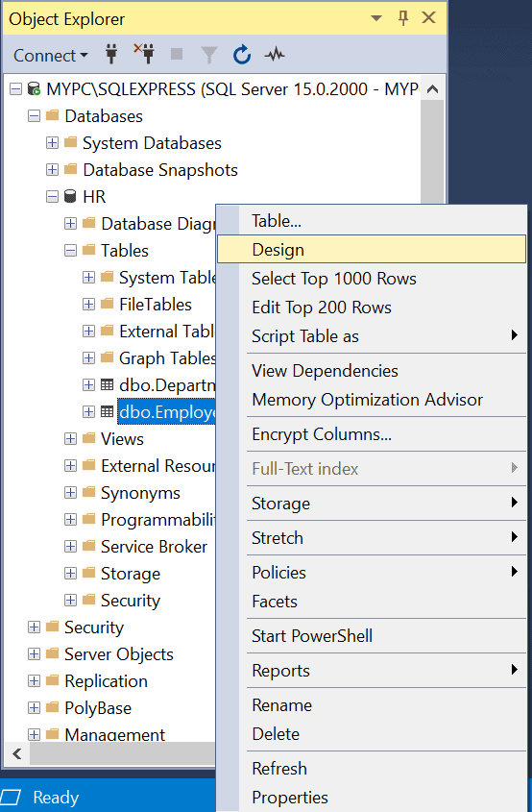Choose Memory Optimization Advisor entry
The height and width of the screenshot is (812, 532).
371,400
